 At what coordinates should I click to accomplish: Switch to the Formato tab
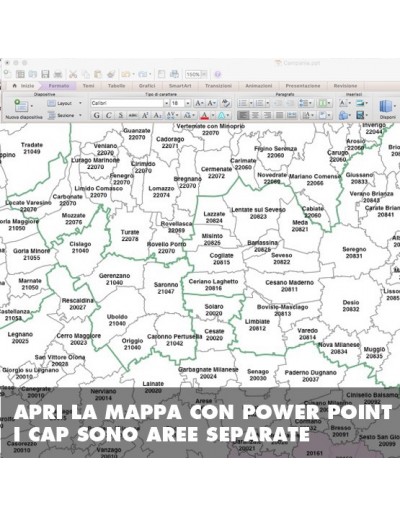(59, 86)
